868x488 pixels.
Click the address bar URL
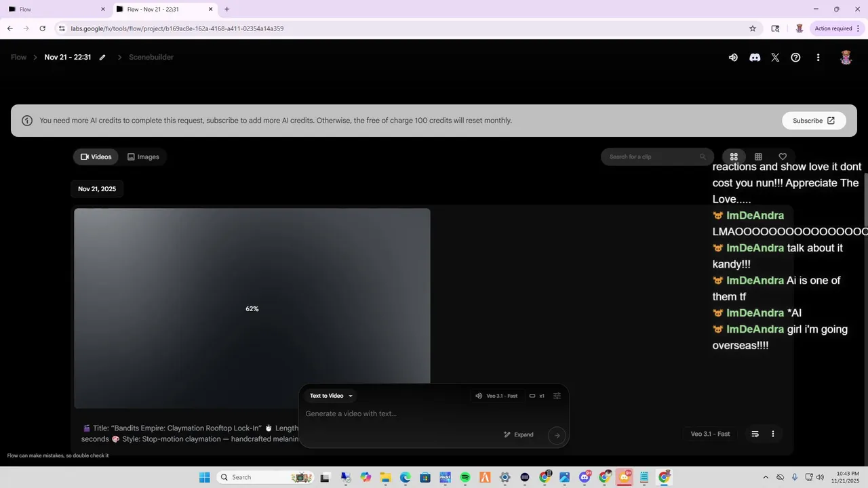coord(178,28)
